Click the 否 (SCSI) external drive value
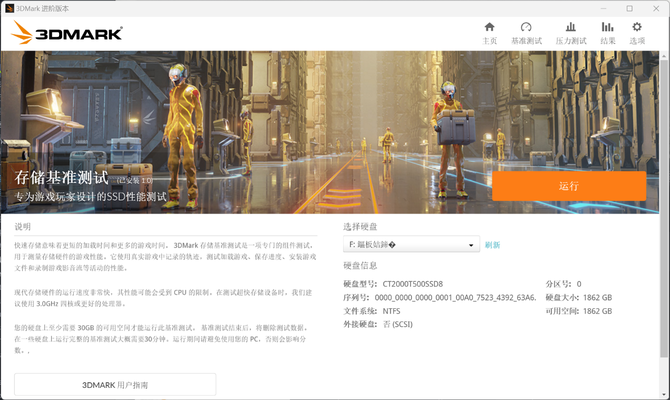670x400 pixels. pyautogui.click(x=398, y=324)
